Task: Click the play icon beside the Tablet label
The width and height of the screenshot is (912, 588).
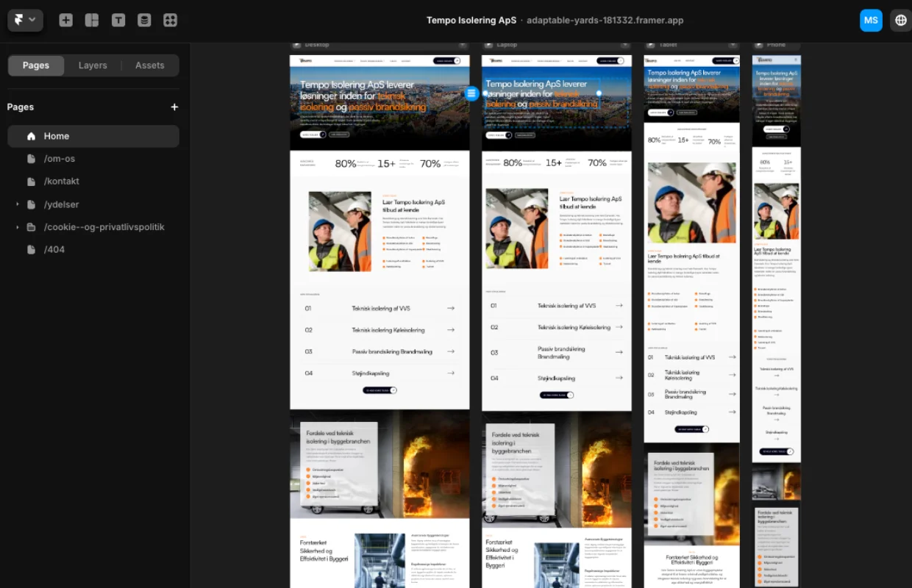Action: click(650, 45)
